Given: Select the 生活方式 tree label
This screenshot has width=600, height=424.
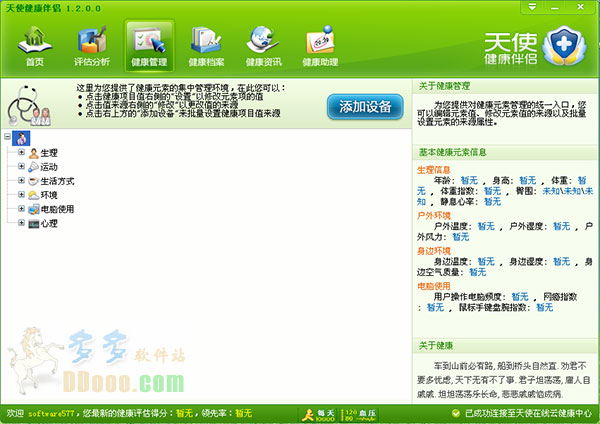Looking at the screenshot, I should 57,181.
